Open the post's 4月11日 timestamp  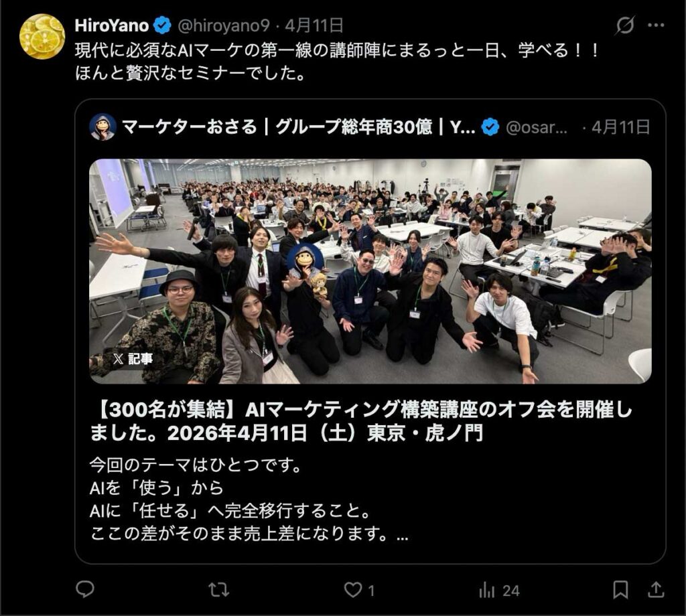click(314, 26)
